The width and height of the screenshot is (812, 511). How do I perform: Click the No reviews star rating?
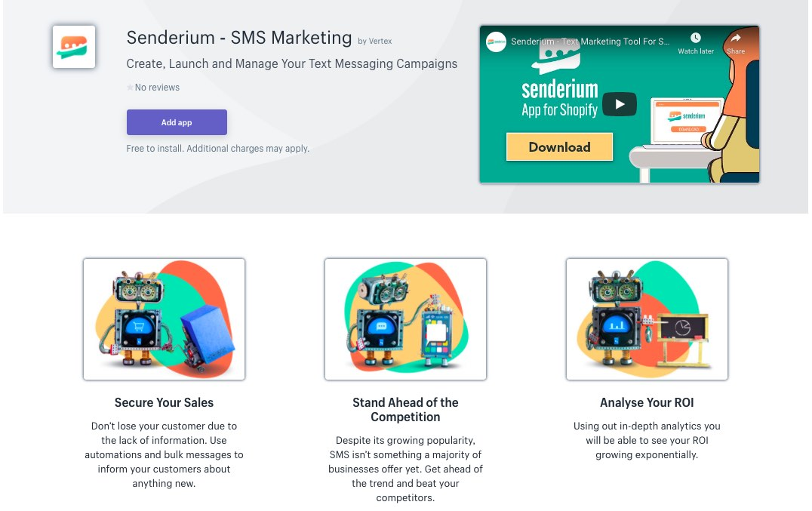153,88
